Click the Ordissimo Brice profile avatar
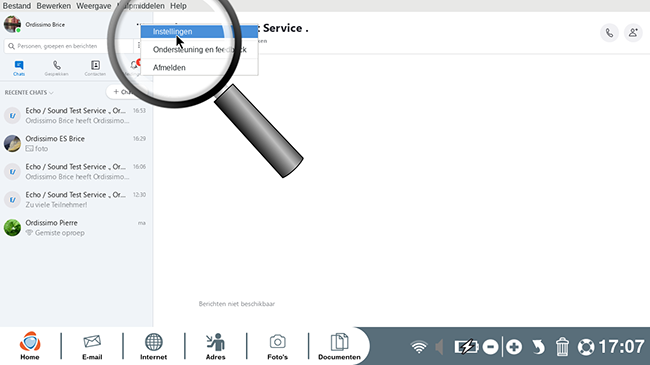The height and width of the screenshot is (365, 650). [x=12, y=24]
